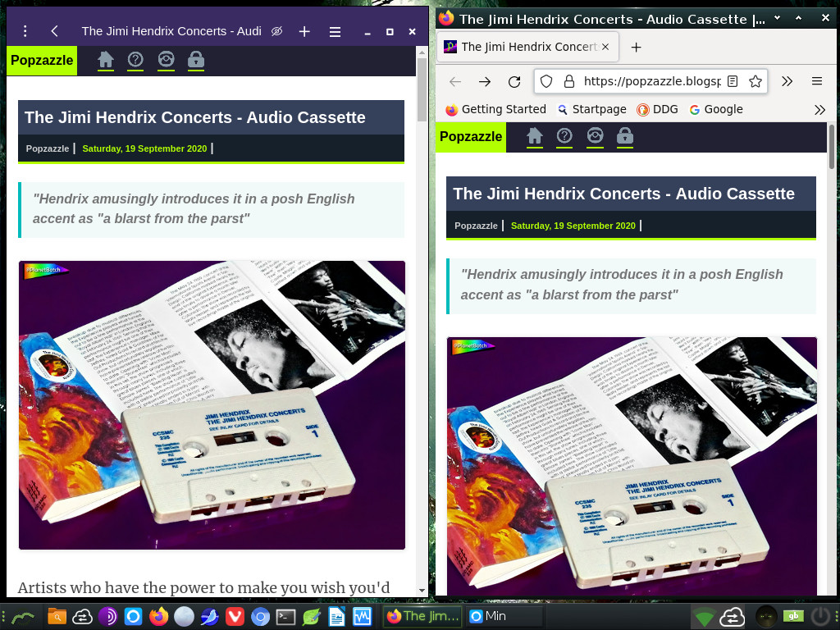Click the Min window vertical scrollbar thumb
Viewport: 840px width, 630px height.
[422, 89]
